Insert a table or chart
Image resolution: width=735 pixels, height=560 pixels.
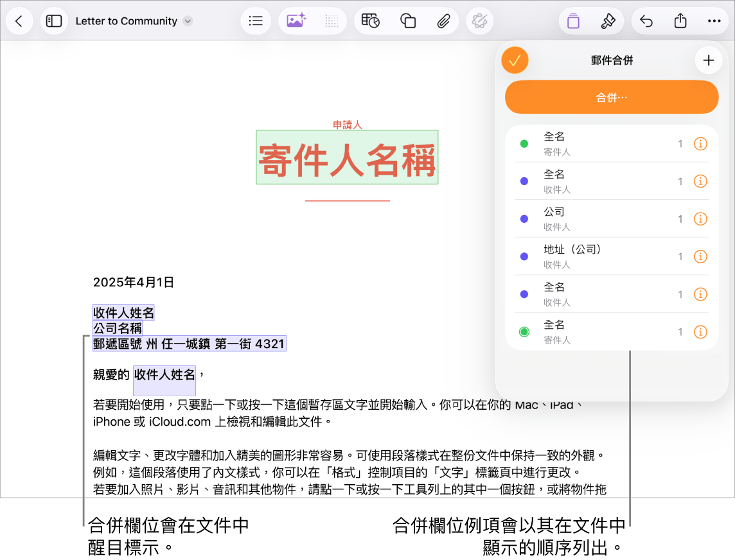[371, 21]
